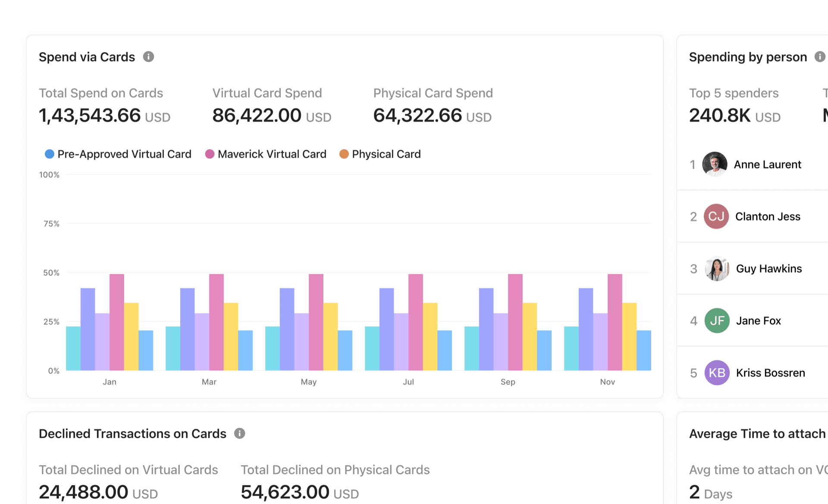The width and height of the screenshot is (828, 504).
Task: Click the 50% label on chart y-axis
Action: click(51, 273)
